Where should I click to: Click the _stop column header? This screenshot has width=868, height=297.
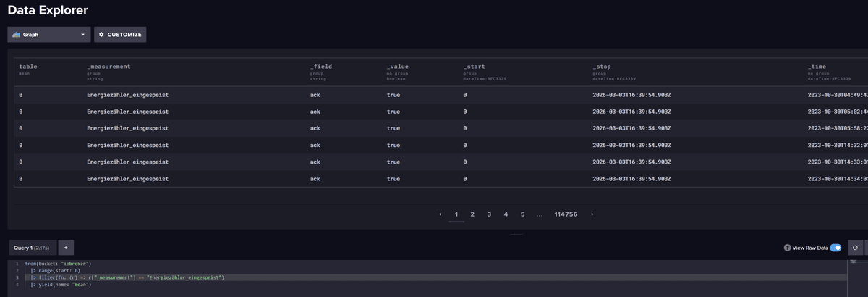601,67
